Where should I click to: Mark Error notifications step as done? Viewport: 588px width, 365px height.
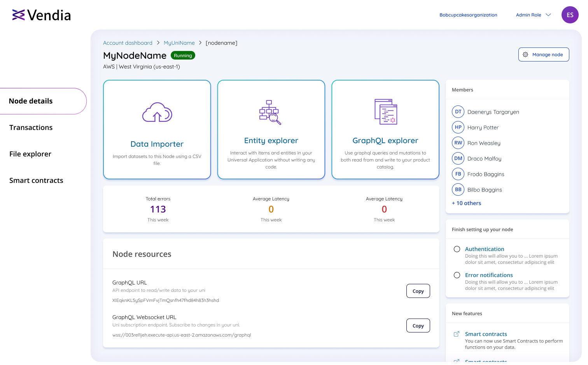pyautogui.click(x=457, y=275)
